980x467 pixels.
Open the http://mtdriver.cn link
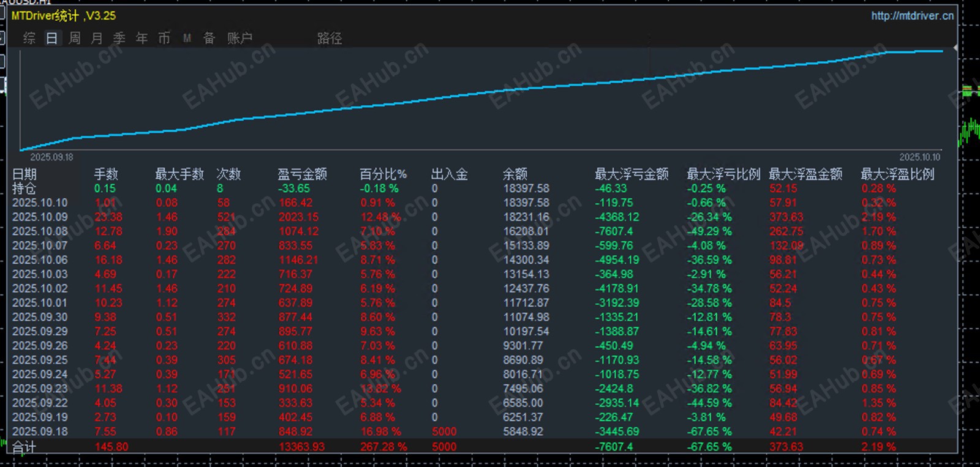coord(912,16)
